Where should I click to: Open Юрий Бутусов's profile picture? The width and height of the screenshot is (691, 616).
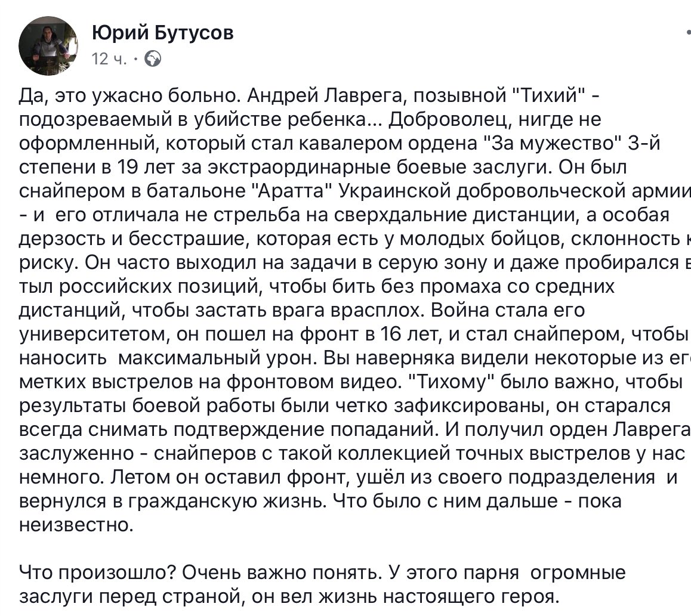pos(48,46)
